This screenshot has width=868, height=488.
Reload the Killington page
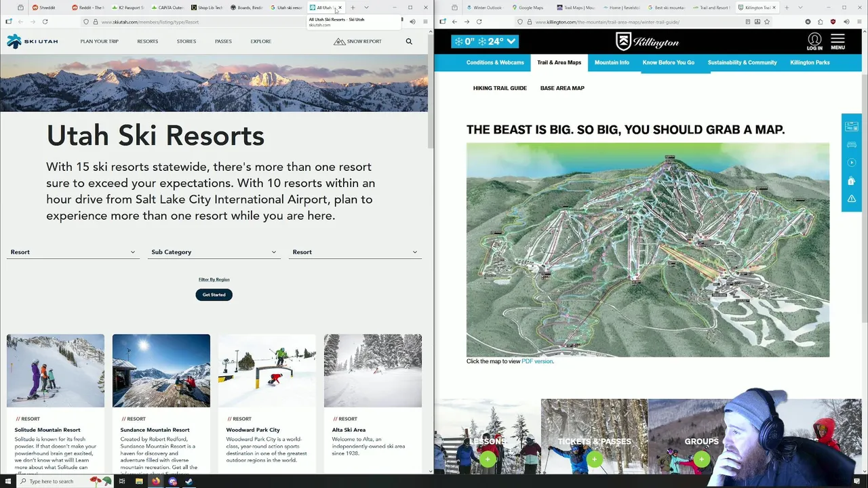tap(479, 22)
